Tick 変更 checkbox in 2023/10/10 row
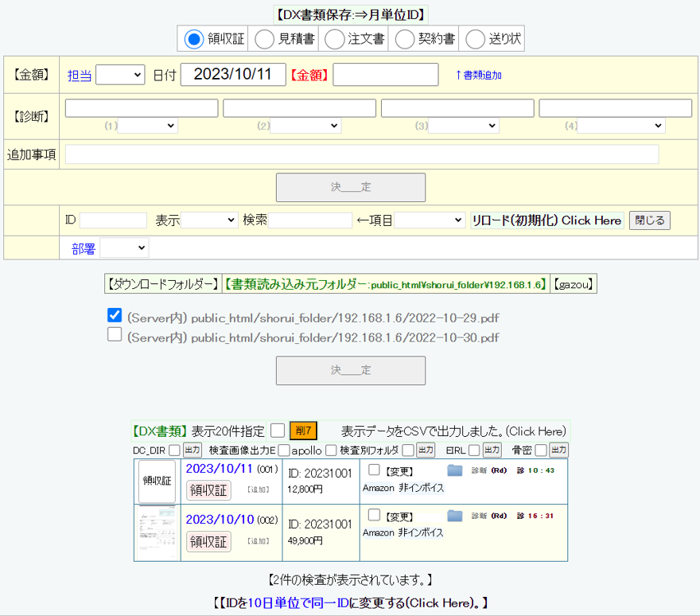Viewport: 700px width, 616px height. point(374,515)
